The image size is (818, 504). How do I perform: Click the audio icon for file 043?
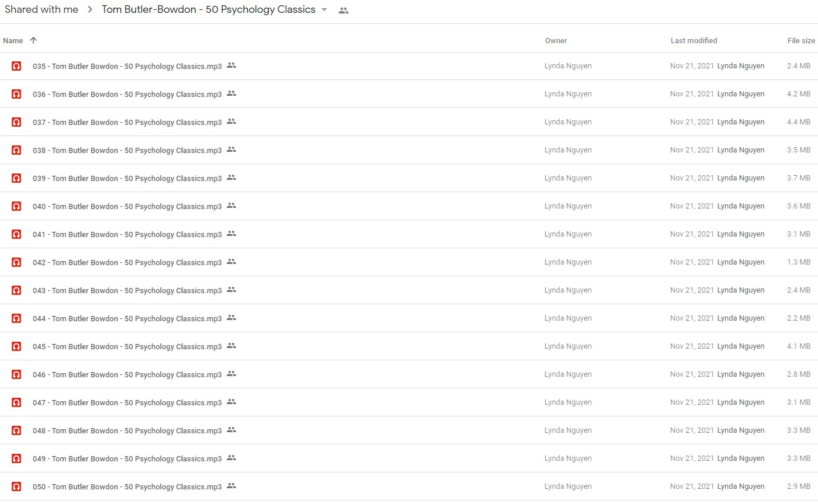coord(16,290)
